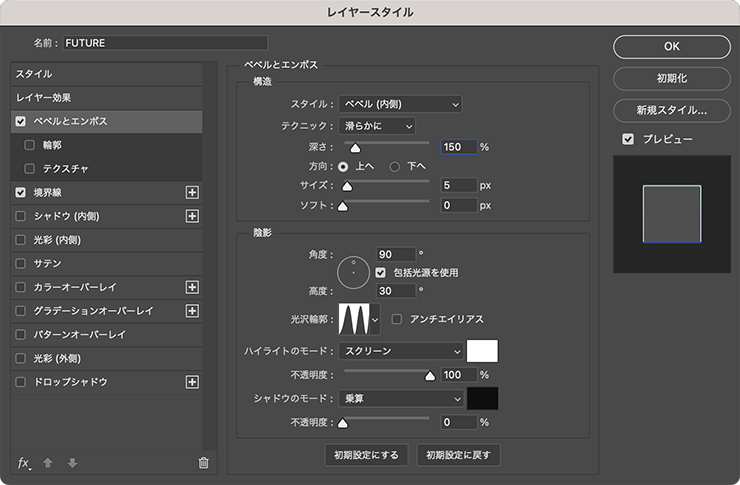The image size is (740, 485).
Task: Open the スタイル ベベル (内側) dropdown
Action: click(x=400, y=104)
